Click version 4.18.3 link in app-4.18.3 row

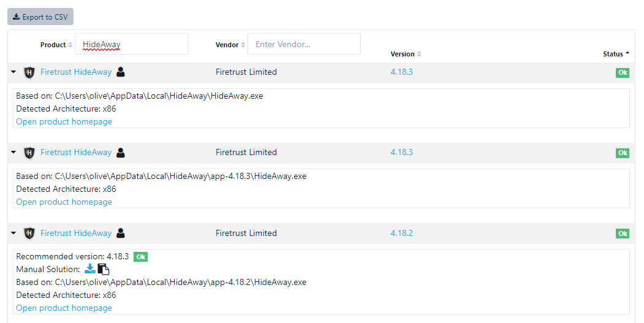pyautogui.click(x=402, y=153)
